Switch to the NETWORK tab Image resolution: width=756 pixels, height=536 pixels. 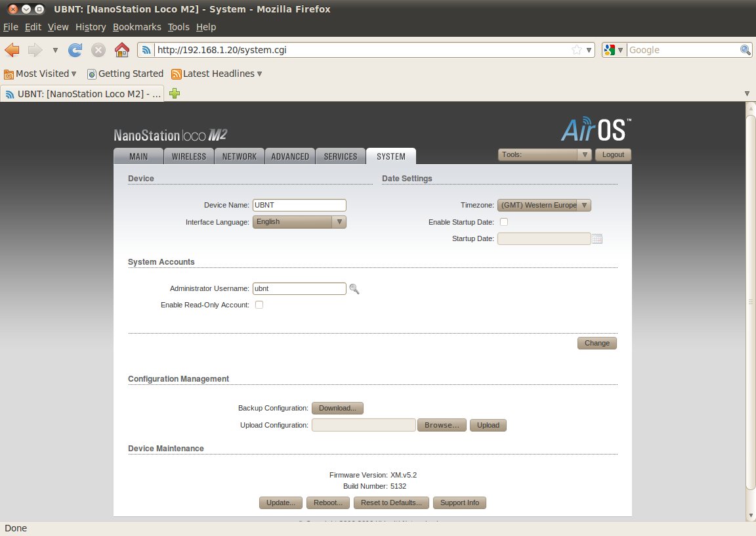[x=240, y=156]
